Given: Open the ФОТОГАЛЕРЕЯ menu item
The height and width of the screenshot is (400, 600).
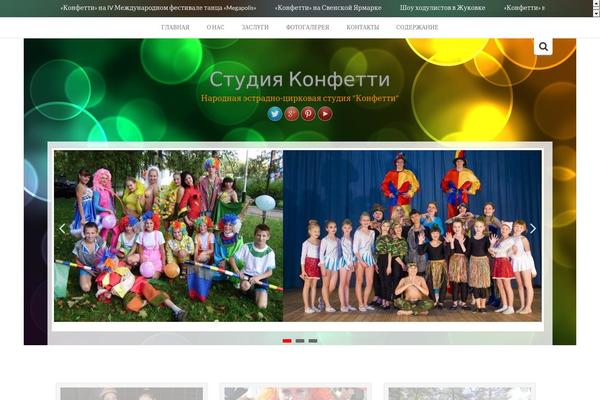Looking at the screenshot, I should tap(308, 27).
